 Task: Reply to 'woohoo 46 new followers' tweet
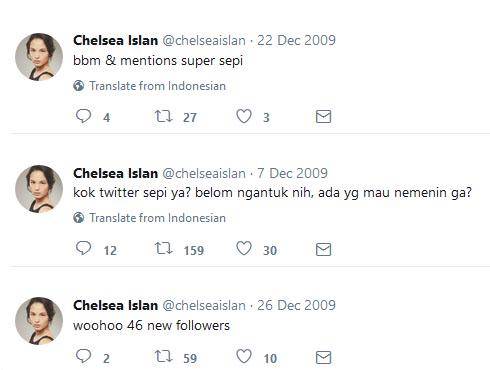tap(83, 356)
